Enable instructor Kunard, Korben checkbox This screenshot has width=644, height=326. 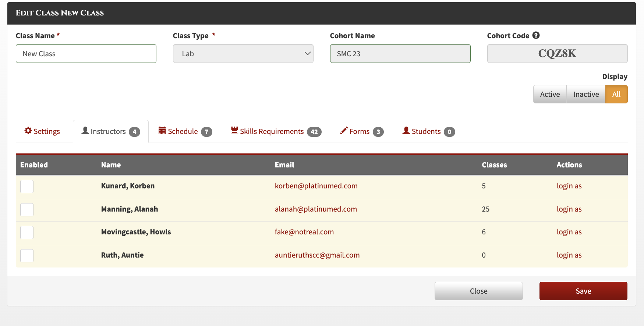[27, 187]
